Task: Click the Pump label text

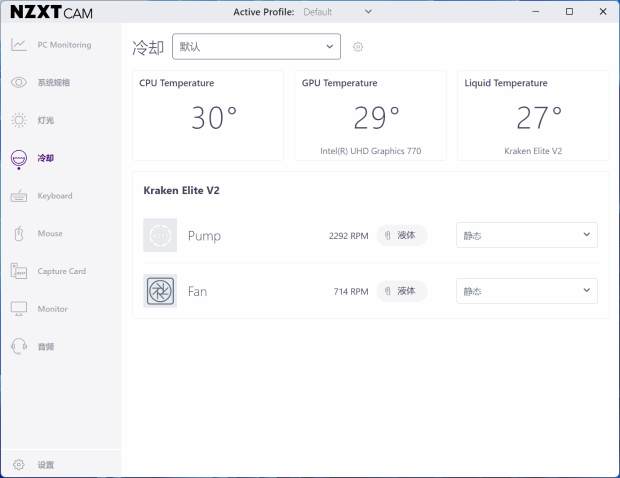Action: coord(204,236)
